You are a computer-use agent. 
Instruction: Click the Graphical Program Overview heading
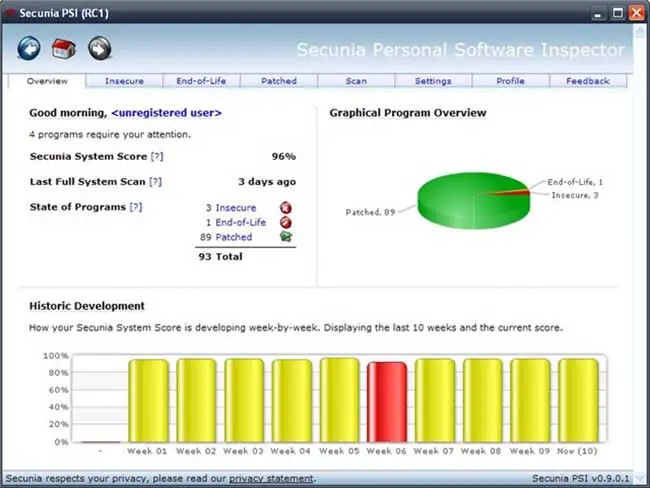click(x=408, y=113)
